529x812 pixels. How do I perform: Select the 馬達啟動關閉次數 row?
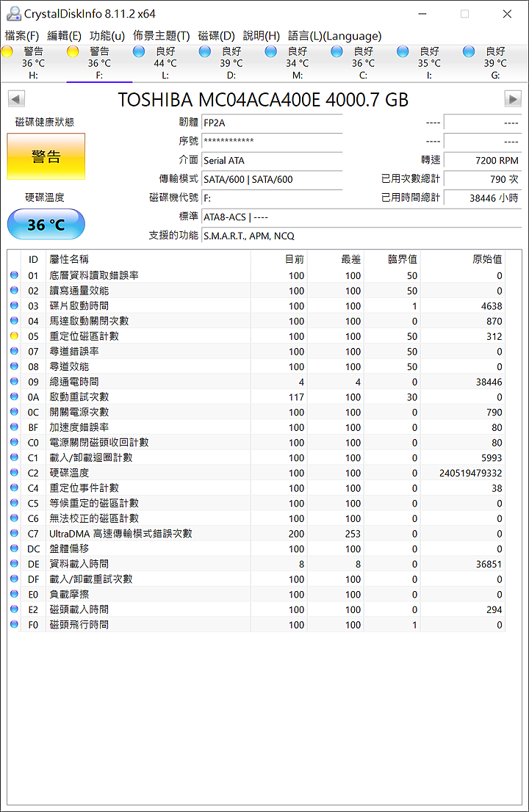(257, 321)
